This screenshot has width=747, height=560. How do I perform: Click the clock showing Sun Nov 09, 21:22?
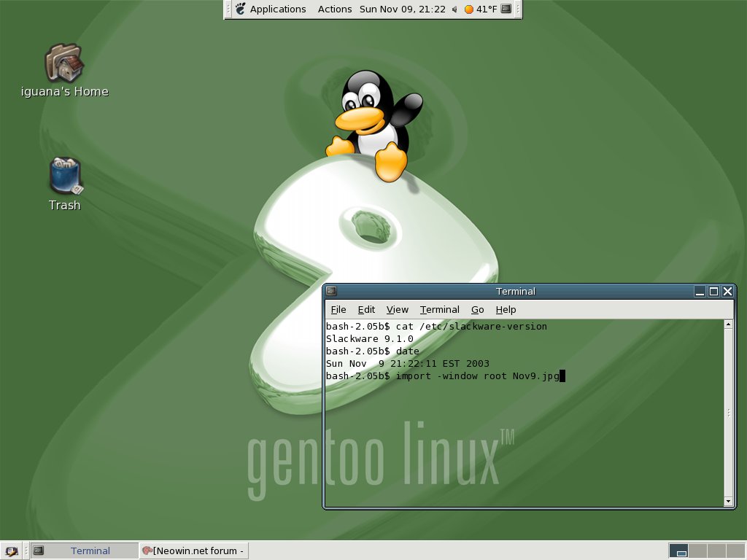coord(403,9)
